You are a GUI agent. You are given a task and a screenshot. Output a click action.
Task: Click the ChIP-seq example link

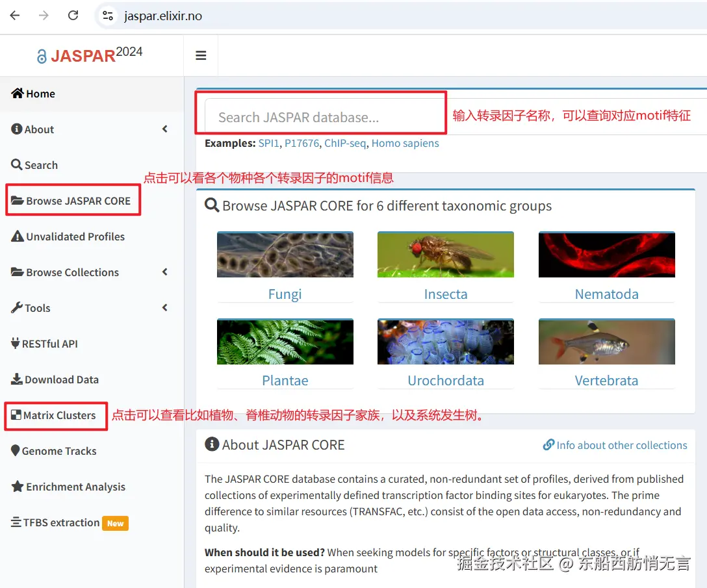tap(345, 143)
